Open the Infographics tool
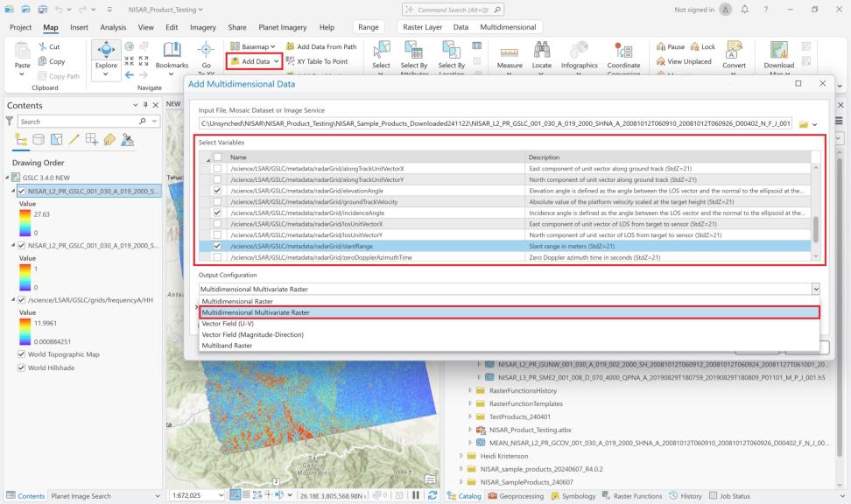Screen dimensions: 851x504 [579, 56]
